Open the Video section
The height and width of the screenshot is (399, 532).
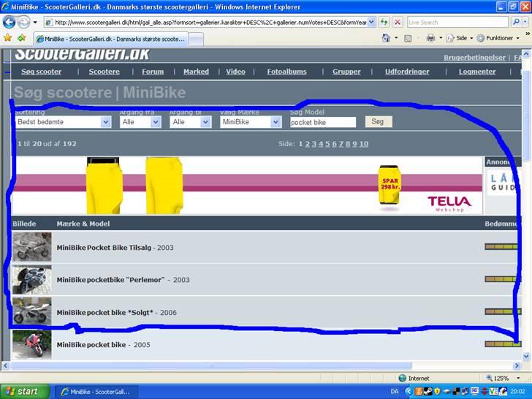(235, 72)
